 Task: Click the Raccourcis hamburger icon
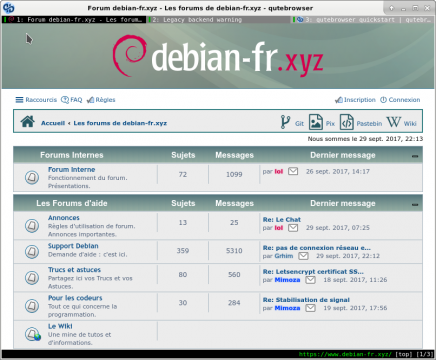19,100
